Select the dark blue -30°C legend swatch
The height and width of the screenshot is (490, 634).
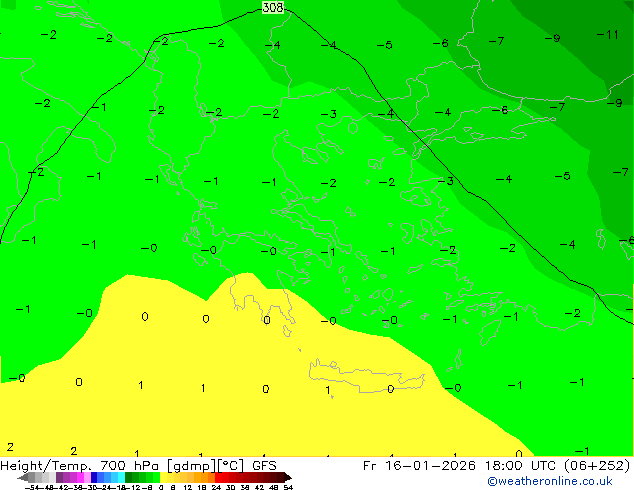(x=94, y=477)
